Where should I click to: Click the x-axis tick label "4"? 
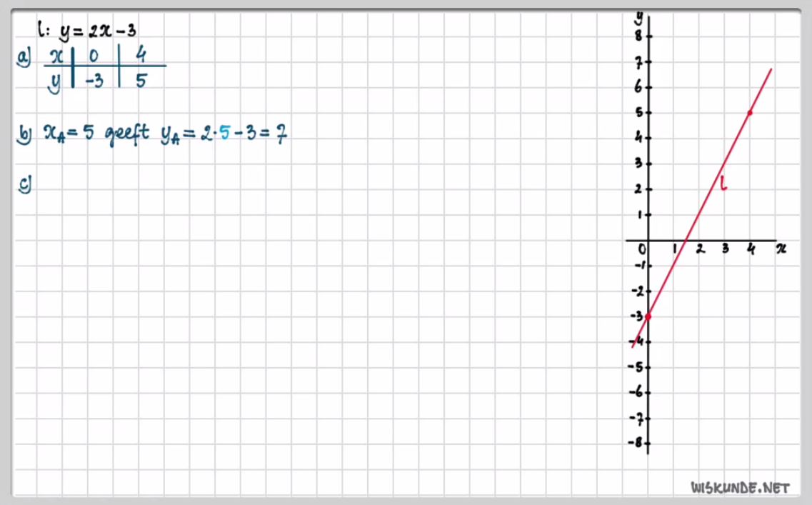coord(751,250)
